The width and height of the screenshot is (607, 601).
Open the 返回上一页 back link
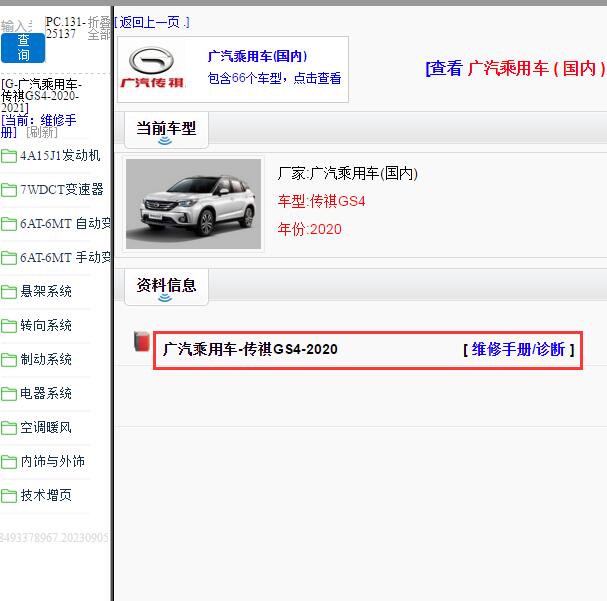[152, 22]
